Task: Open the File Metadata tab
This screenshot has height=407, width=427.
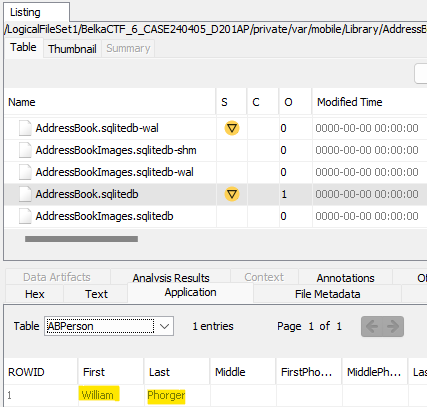Action: [x=327, y=294]
